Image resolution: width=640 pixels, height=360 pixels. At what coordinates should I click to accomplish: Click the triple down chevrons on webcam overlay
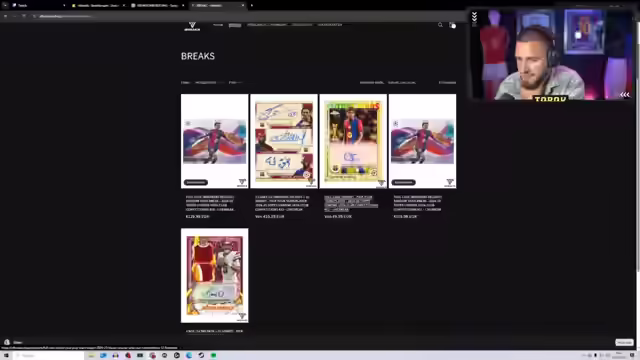474,17
